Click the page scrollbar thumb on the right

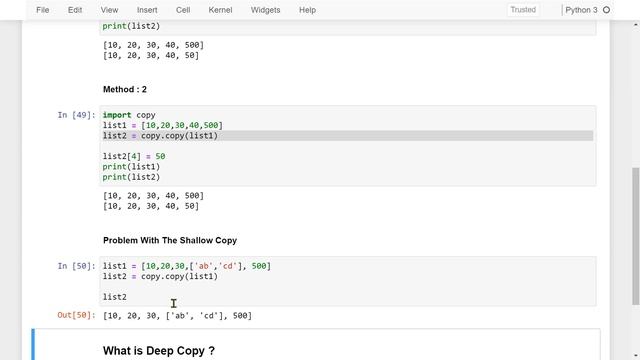[636, 236]
